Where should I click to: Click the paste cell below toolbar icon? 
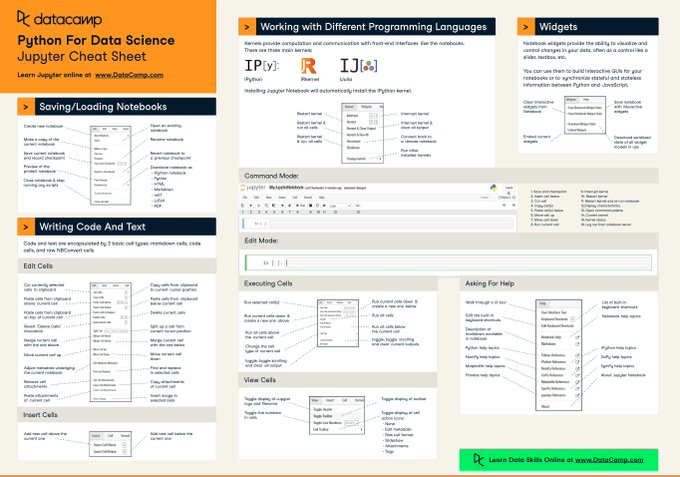tap(273, 206)
